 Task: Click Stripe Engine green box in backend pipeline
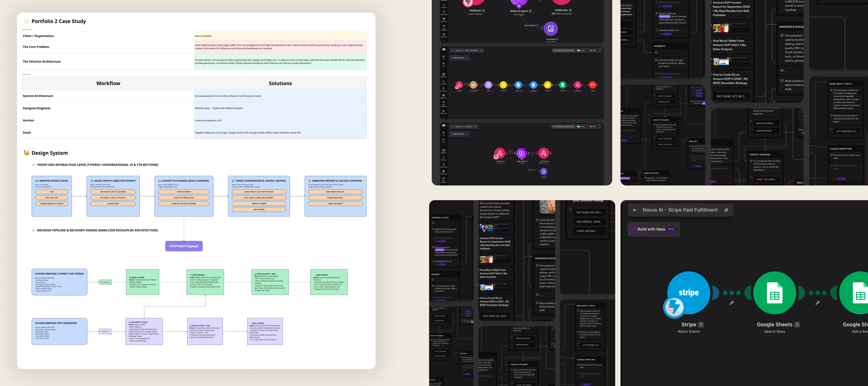click(205, 282)
